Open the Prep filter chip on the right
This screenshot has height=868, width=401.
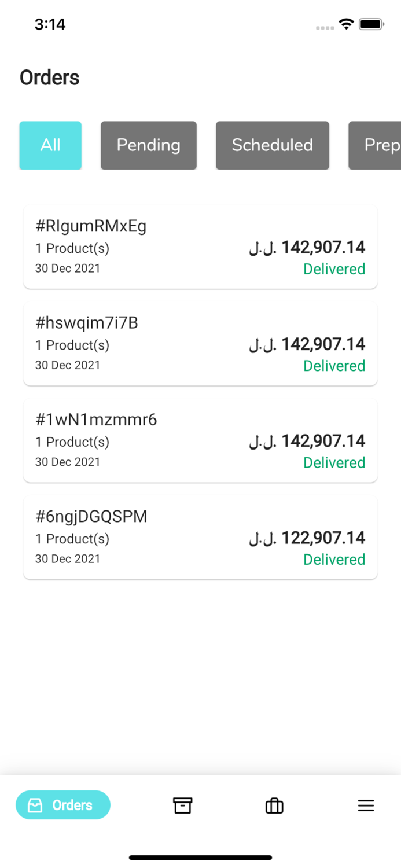382,145
